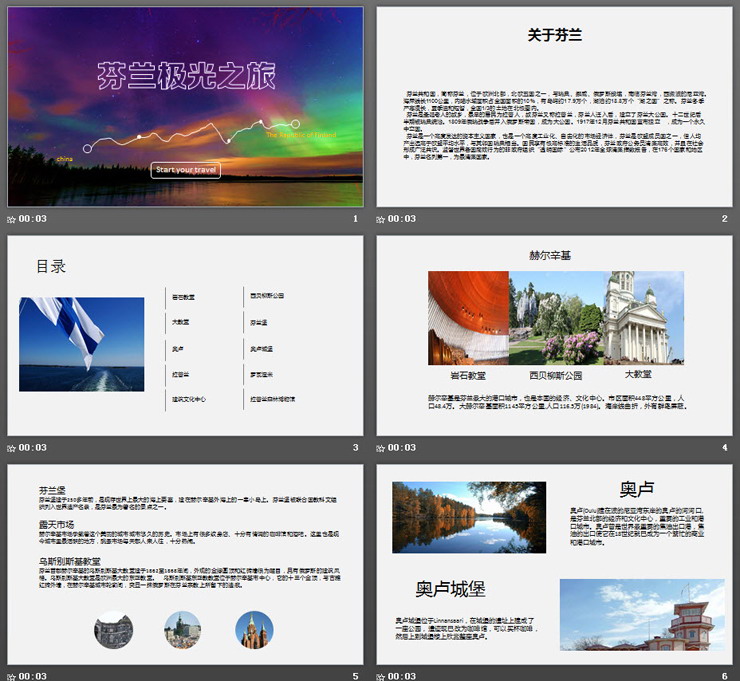Click the transition star icon under slide 6

(x=381, y=676)
